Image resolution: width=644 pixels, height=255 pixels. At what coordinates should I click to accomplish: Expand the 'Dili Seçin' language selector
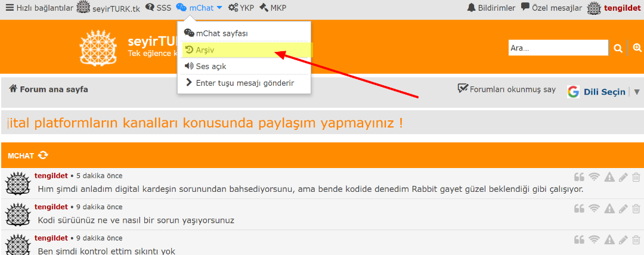pos(603,92)
